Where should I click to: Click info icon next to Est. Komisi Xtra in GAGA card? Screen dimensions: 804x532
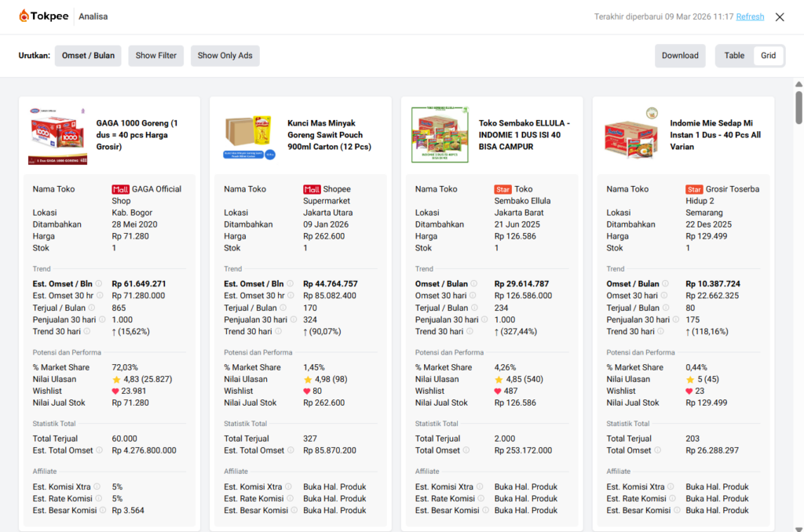pos(97,486)
